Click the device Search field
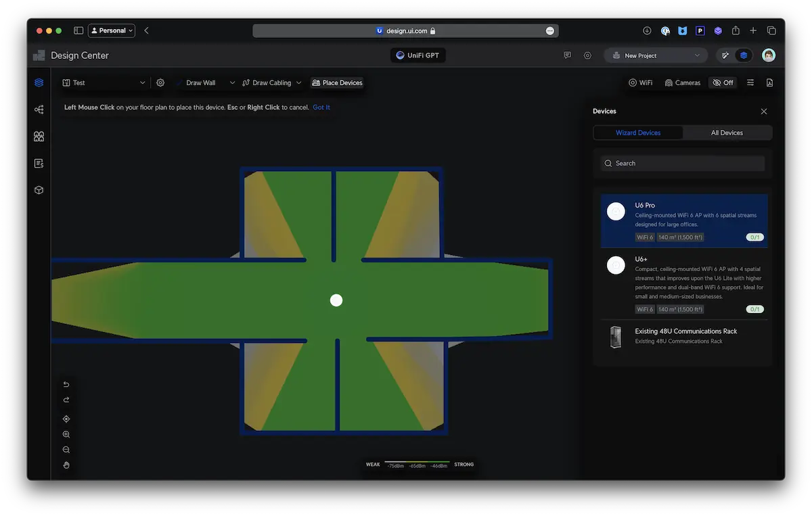 (682, 163)
